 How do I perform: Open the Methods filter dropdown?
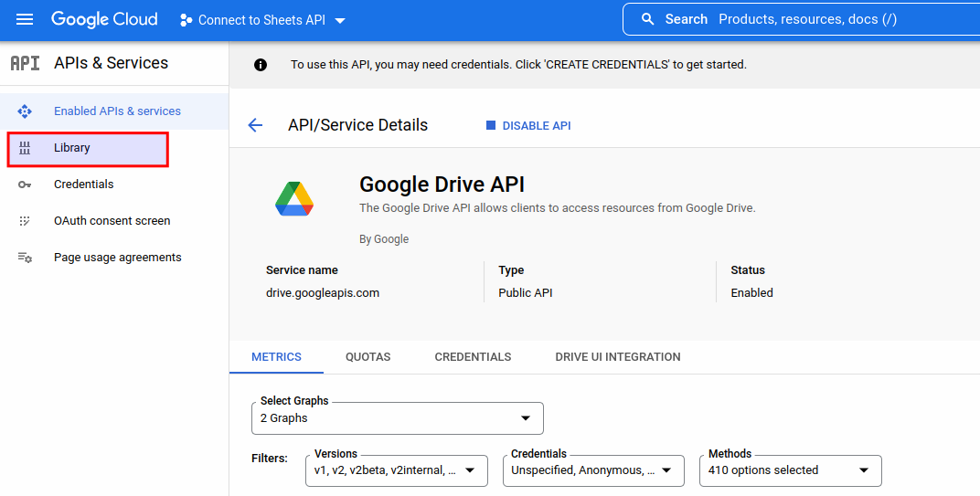click(x=791, y=470)
